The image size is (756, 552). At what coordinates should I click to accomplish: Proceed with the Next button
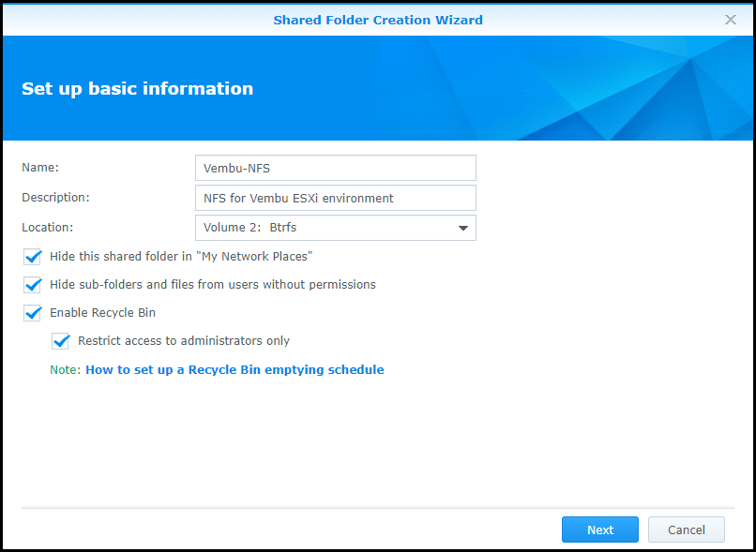point(600,530)
